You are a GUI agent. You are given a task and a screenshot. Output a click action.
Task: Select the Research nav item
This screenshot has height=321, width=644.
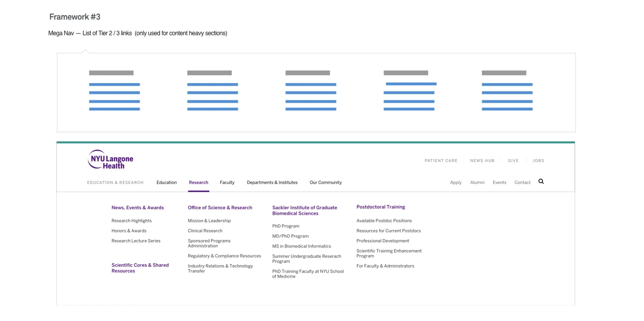pyautogui.click(x=198, y=183)
